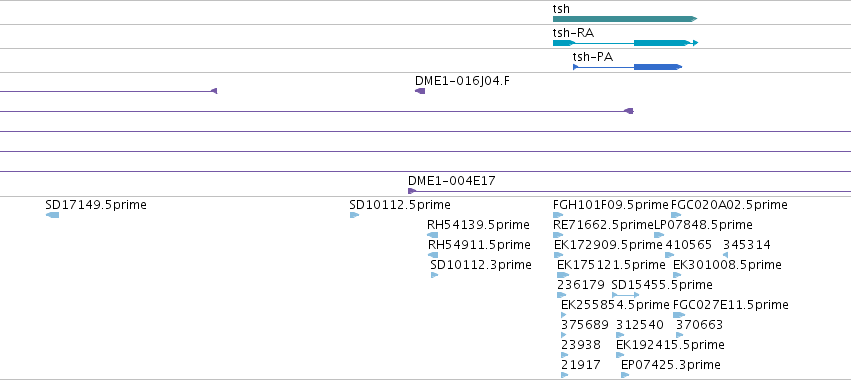Click the RH54139.5prime feature arrow
The width and height of the screenshot is (851, 380).
[x=433, y=235]
